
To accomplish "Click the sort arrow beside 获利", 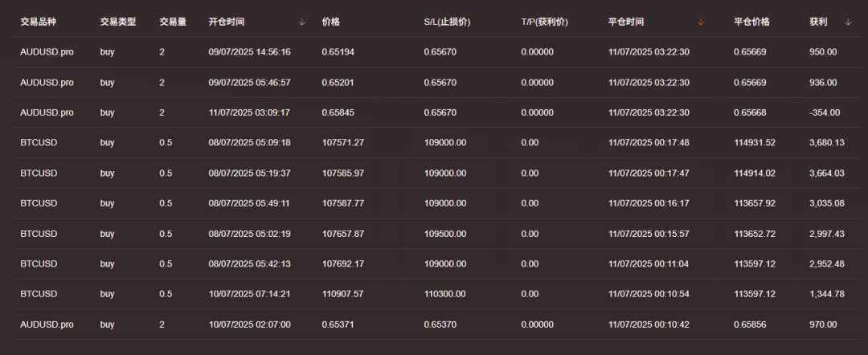I will [x=848, y=22].
